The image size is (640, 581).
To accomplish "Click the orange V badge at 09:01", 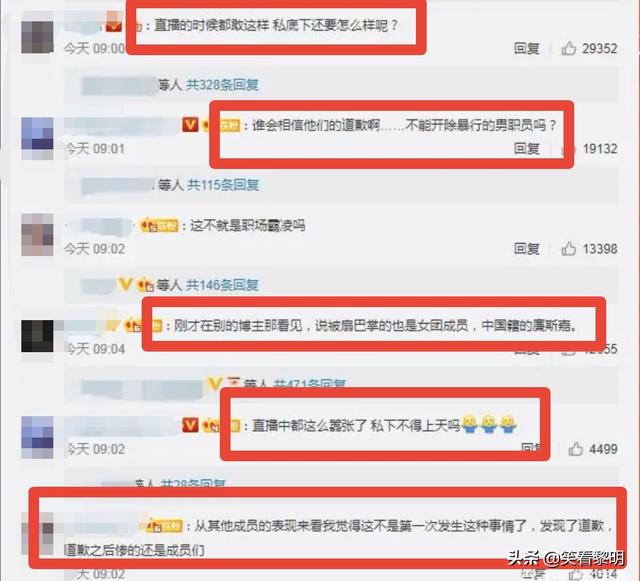I will 190,125.
